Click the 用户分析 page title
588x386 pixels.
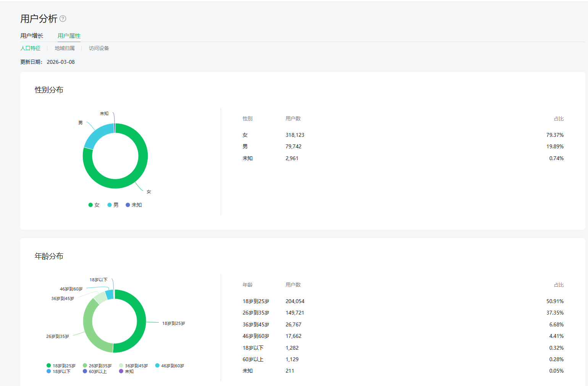39,19
